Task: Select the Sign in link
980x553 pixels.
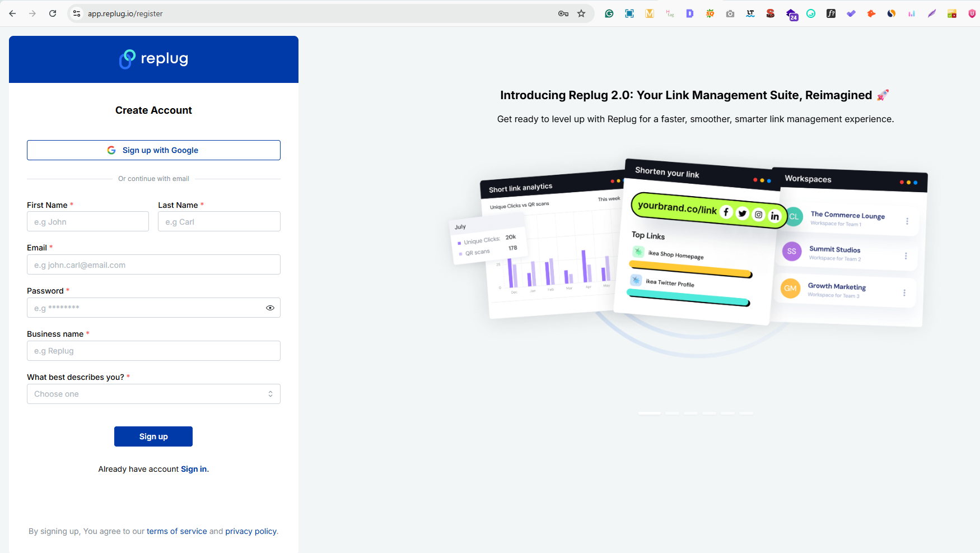Action: [x=193, y=468]
